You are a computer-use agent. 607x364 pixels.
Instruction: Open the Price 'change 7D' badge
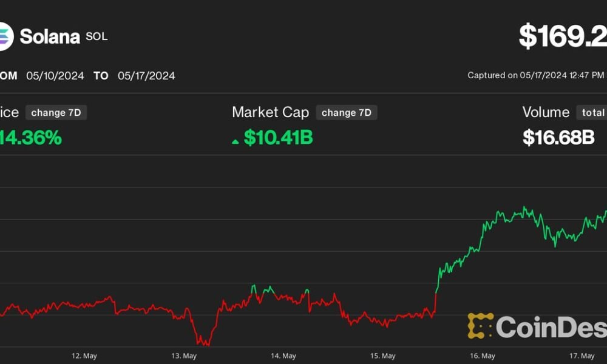point(56,113)
